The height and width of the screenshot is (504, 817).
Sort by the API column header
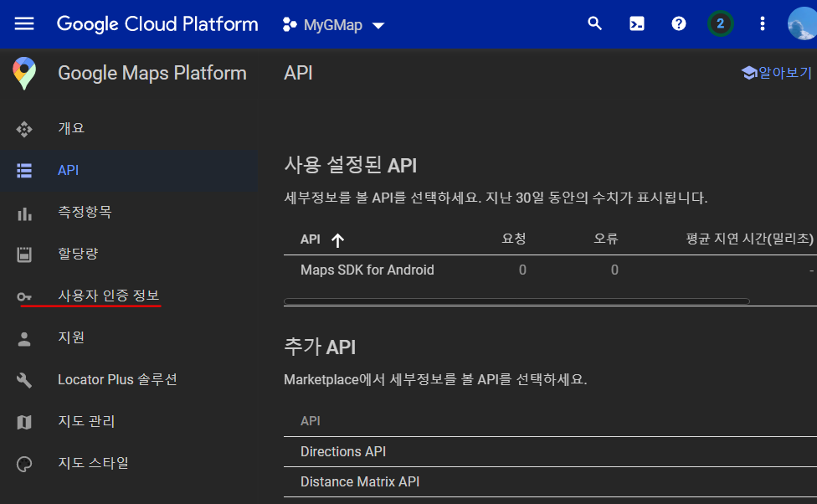point(310,239)
